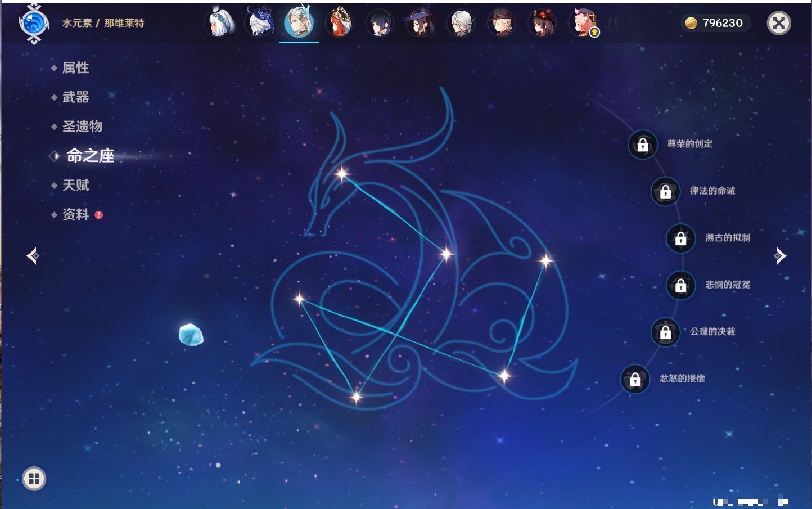Image resolution: width=812 pixels, height=509 pixels.
Task: Open 资料 profile with red alert
Action: point(75,214)
